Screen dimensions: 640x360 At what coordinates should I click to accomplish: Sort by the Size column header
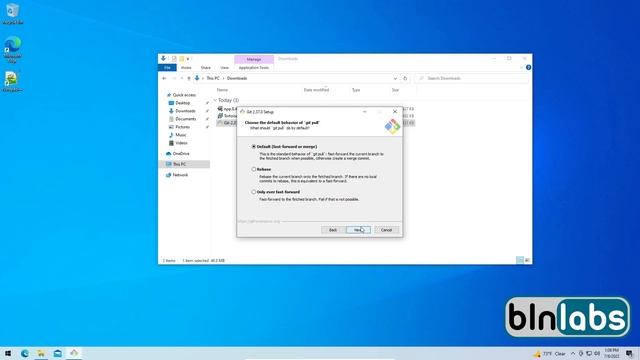point(395,90)
